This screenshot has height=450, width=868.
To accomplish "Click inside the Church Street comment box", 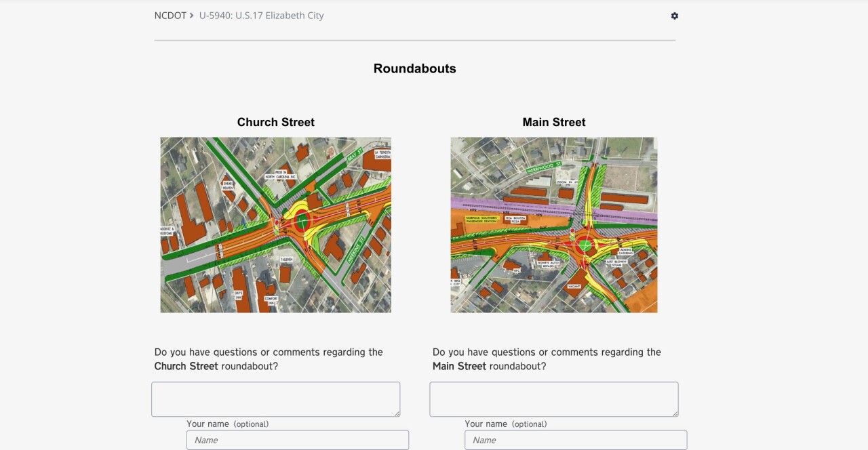I will 275,398.
